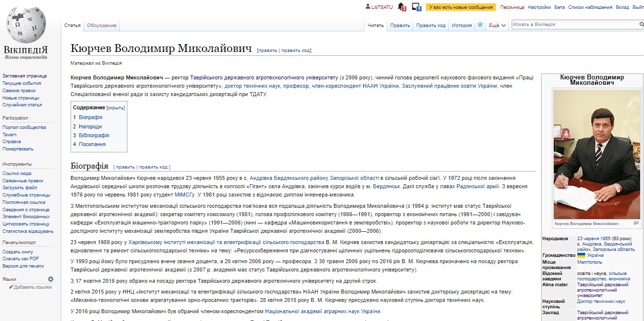Enlarge the portrait using the magnify icon

[636, 223]
